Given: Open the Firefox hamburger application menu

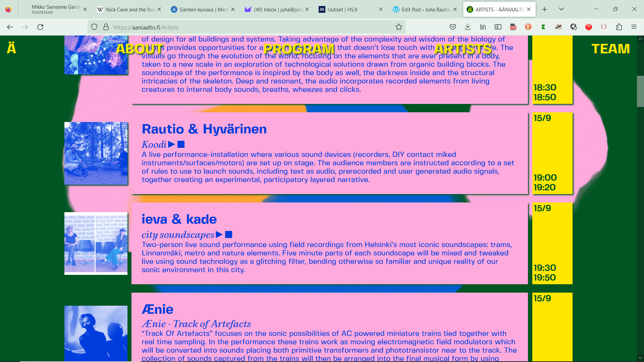Looking at the screenshot, I should click(x=634, y=27).
